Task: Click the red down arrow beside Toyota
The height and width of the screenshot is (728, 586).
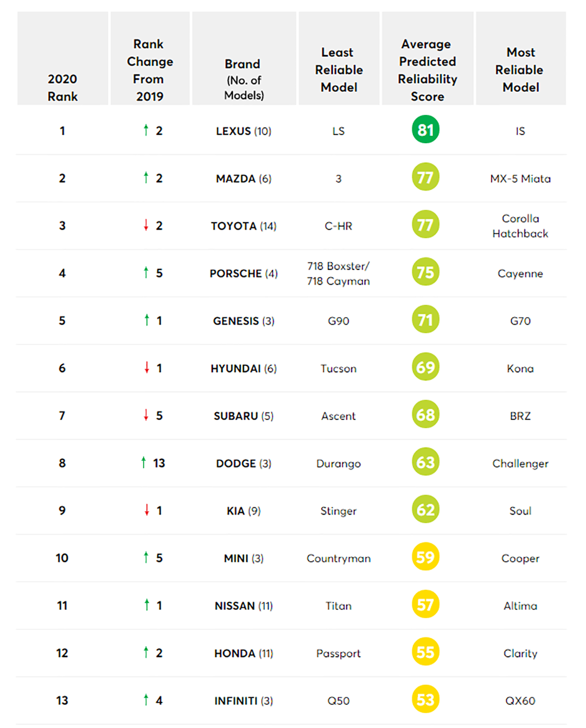Action: pyautogui.click(x=146, y=225)
